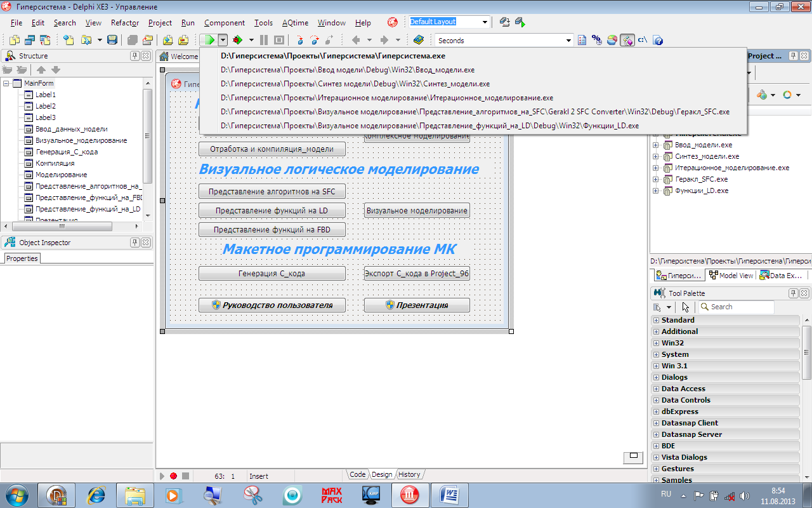Screen dimensions: 812x508
Task: Click the AQtime help question icon
Action: (658, 40)
